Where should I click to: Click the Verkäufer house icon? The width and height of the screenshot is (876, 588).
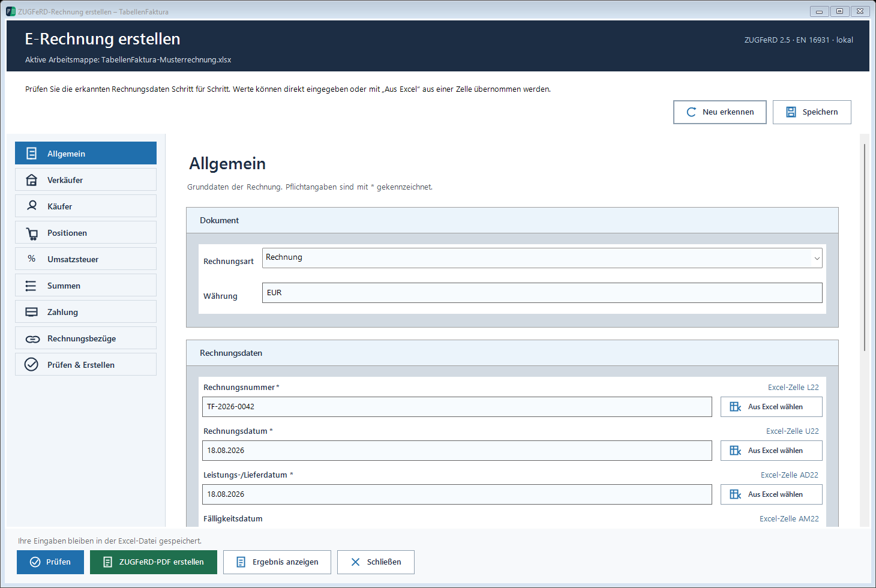tap(32, 180)
